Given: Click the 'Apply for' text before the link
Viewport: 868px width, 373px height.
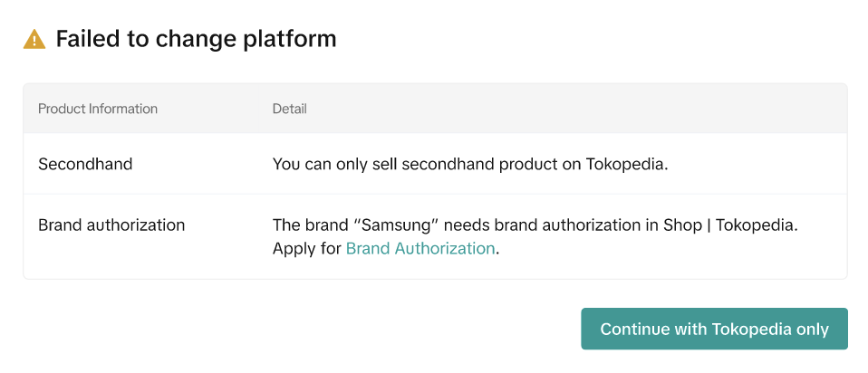Looking at the screenshot, I should (x=307, y=248).
